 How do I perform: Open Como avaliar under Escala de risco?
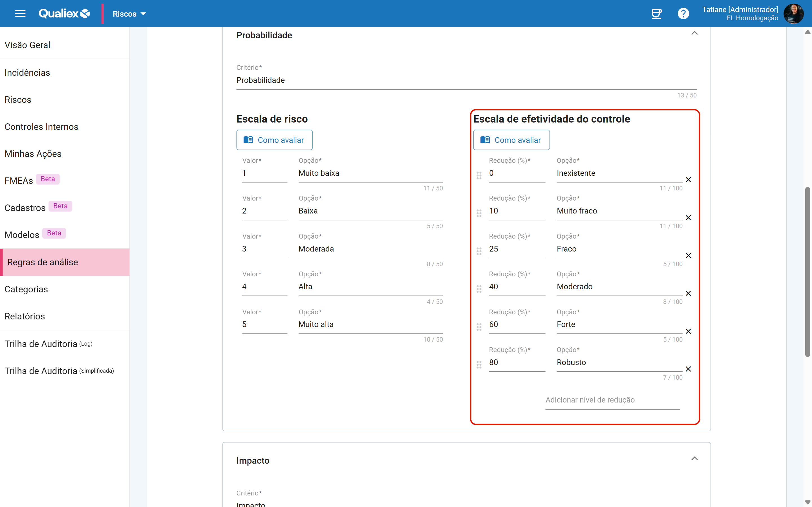click(274, 140)
